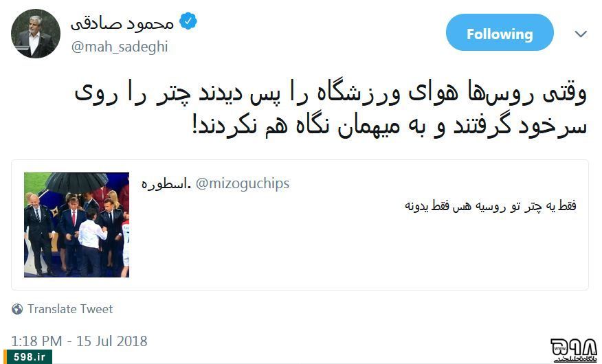Click the @mizoguchips handle in quoted tweet

click(243, 184)
